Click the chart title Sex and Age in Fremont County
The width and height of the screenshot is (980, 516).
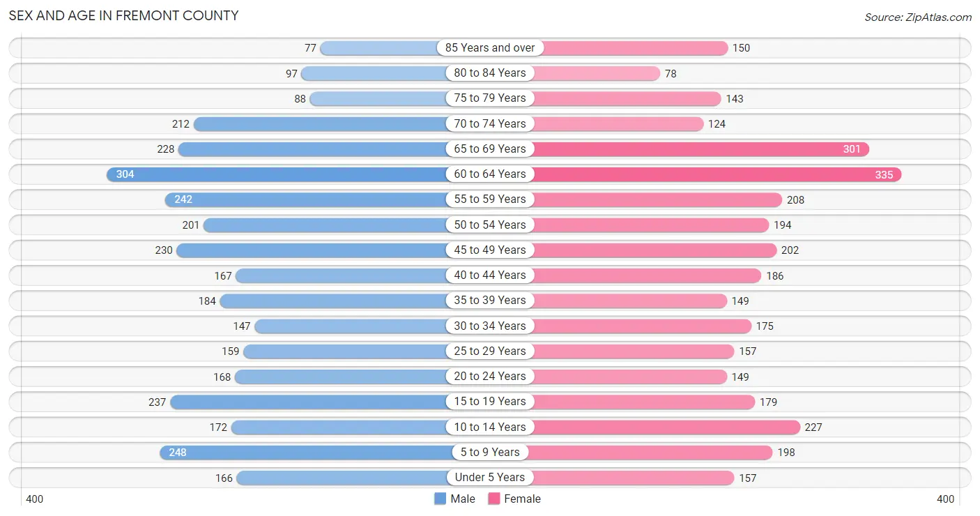[x=123, y=15]
